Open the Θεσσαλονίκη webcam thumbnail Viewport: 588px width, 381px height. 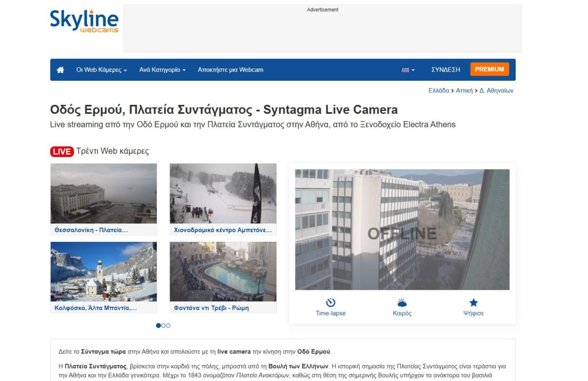pos(103,199)
